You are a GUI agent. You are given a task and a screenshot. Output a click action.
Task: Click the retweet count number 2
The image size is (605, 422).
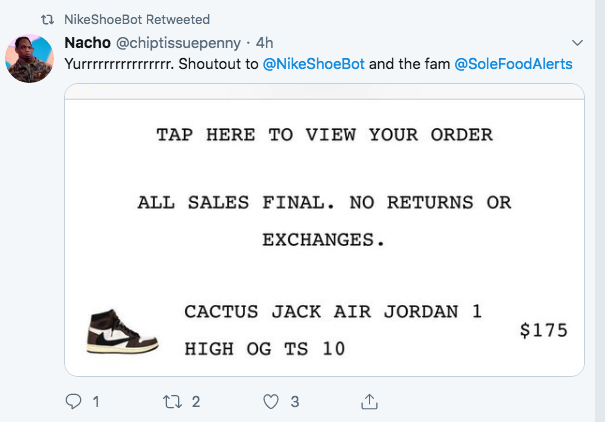coord(196,401)
